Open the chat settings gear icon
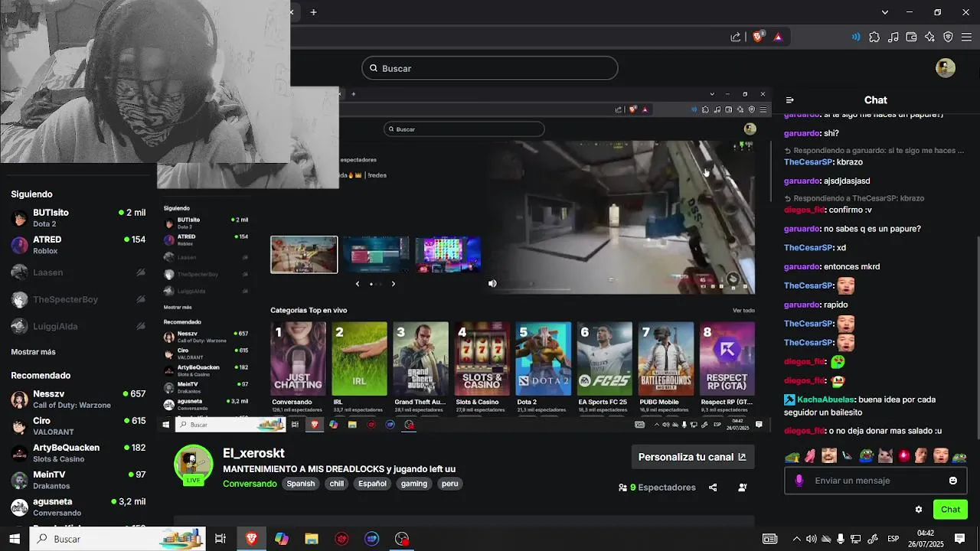 coord(919,510)
